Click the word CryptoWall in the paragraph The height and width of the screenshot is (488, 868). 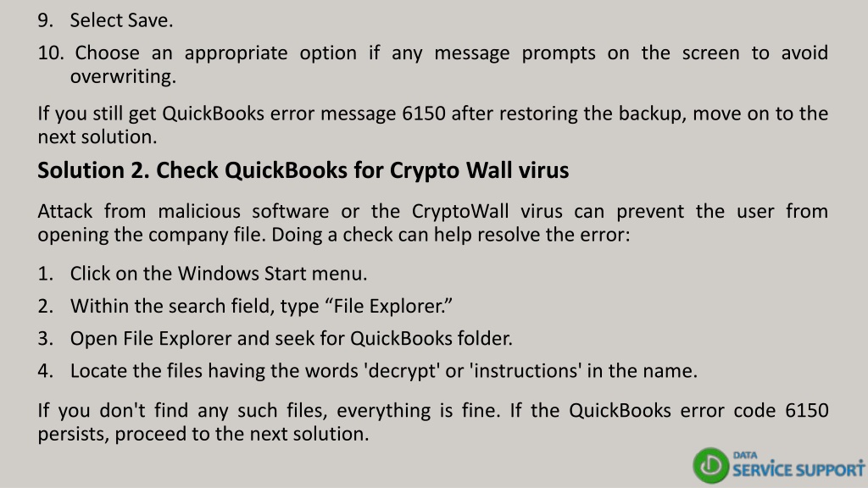pos(460,212)
